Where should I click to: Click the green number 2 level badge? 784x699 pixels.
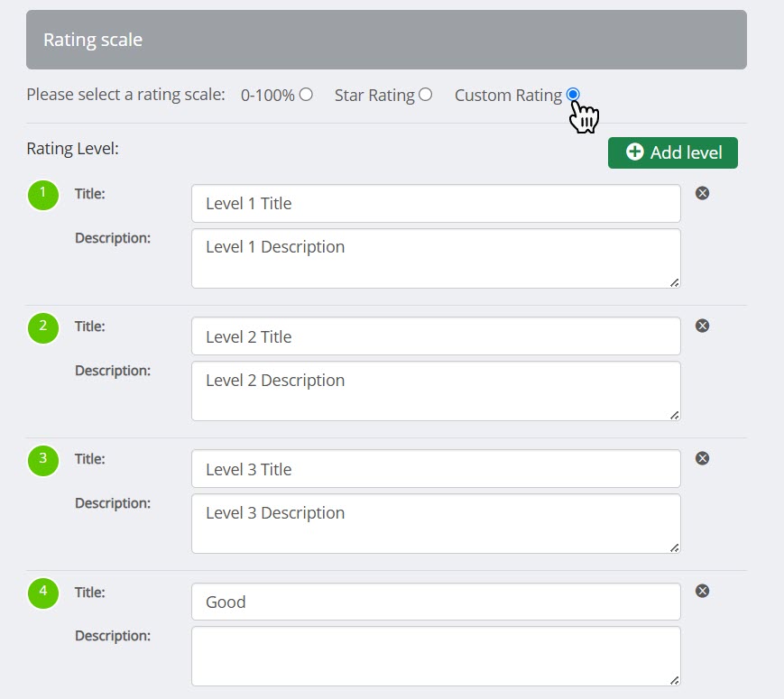pyautogui.click(x=43, y=327)
